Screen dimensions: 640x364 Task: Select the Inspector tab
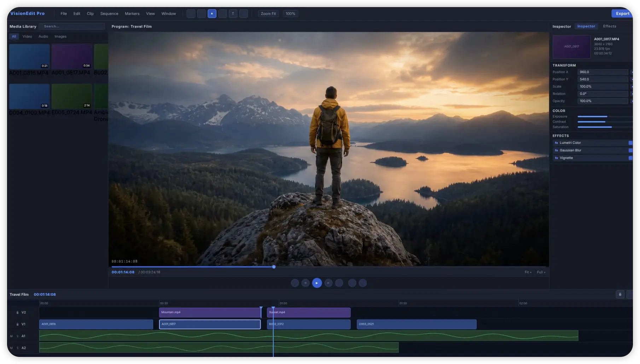click(x=586, y=26)
